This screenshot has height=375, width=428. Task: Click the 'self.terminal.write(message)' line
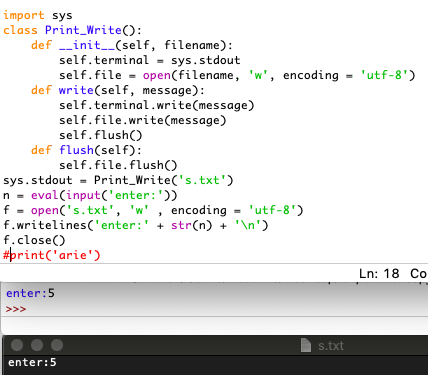click(157, 105)
